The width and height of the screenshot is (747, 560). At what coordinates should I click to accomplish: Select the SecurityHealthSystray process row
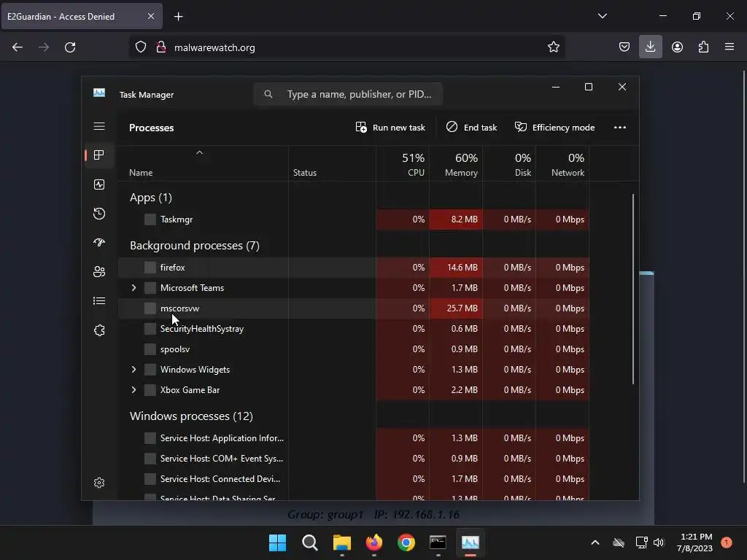pos(354,329)
